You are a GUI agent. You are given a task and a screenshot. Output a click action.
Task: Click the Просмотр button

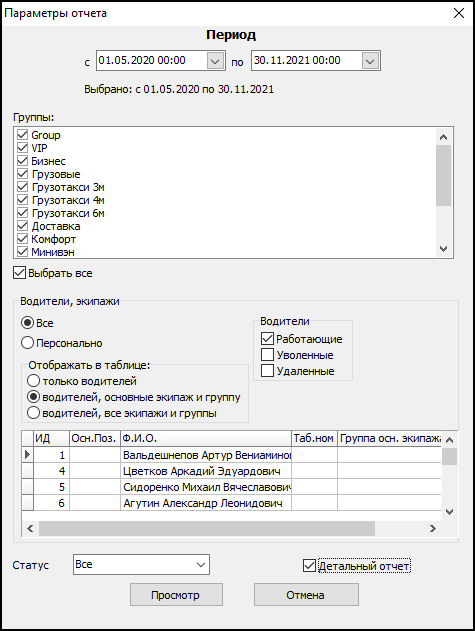(x=176, y=595)
